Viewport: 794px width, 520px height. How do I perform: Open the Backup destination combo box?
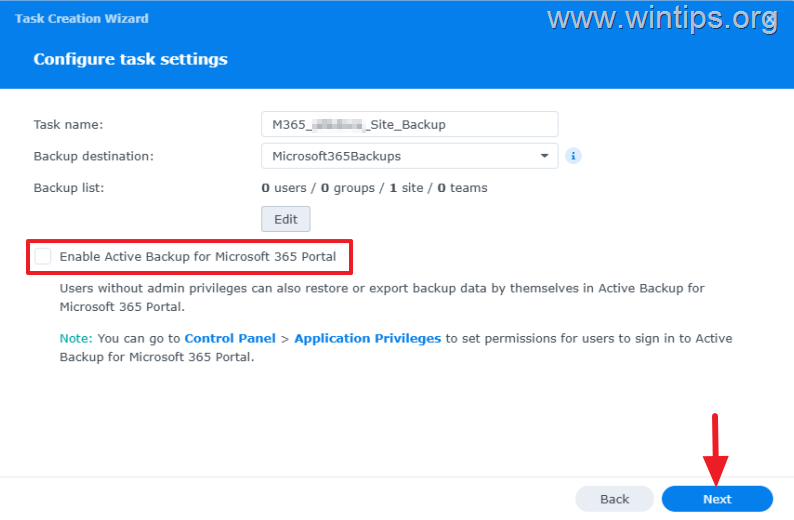tap(400, 156)
